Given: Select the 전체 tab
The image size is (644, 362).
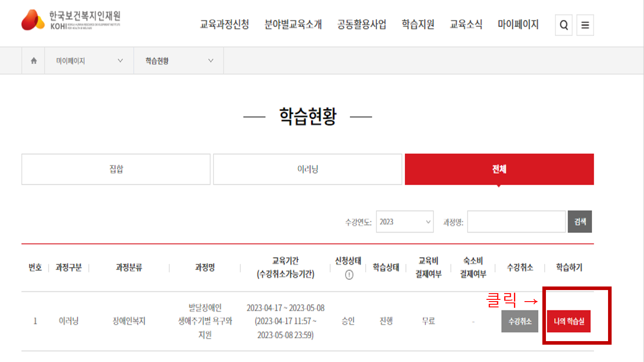Looking at the screenshot, I should click(x=499, y=169).
